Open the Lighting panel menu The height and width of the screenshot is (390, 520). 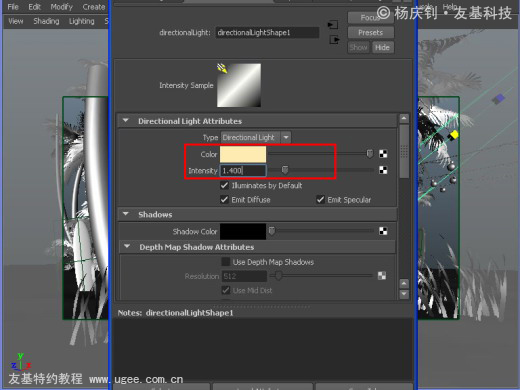82,21
